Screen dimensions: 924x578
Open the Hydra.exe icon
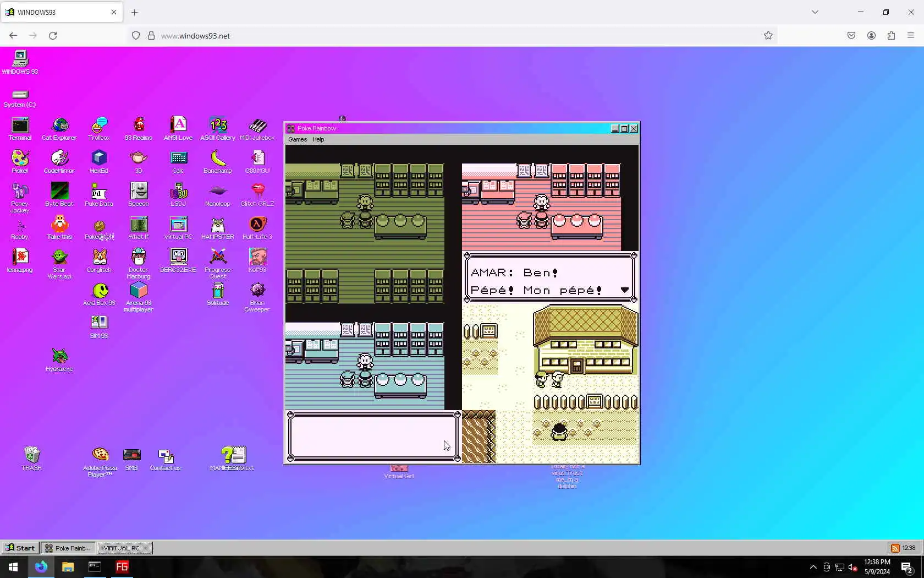59,360
